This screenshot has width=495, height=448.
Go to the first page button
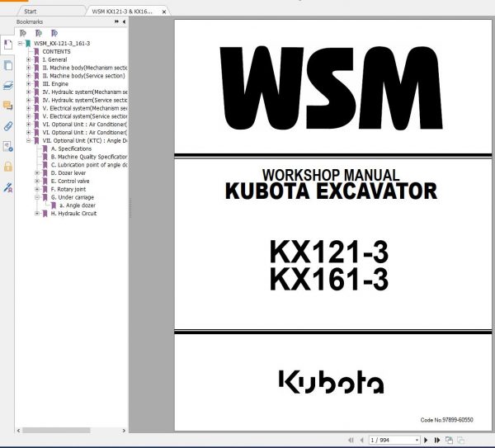click(351, 440)
